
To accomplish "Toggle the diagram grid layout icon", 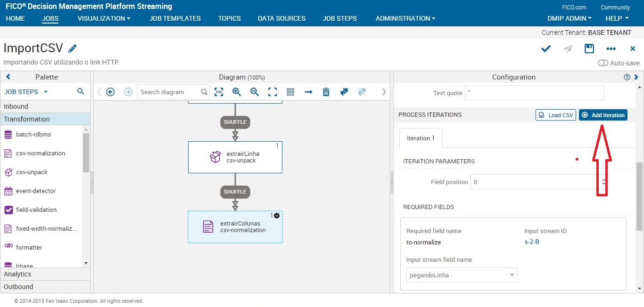I will 290,92.
